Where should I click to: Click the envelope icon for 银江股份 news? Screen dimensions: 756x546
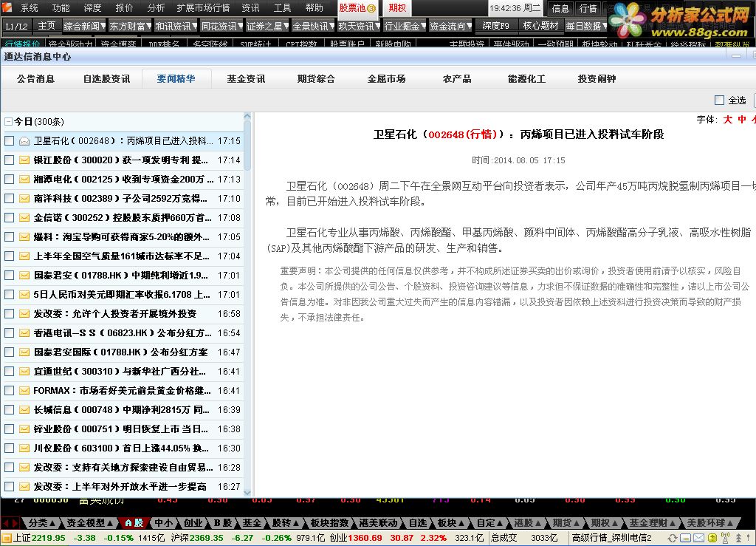pyautogui.click(x=24, y=160)
